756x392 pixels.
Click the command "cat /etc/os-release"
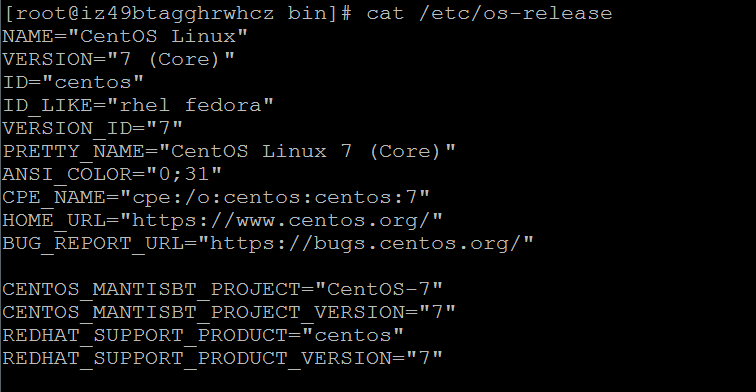pos(489,14)
